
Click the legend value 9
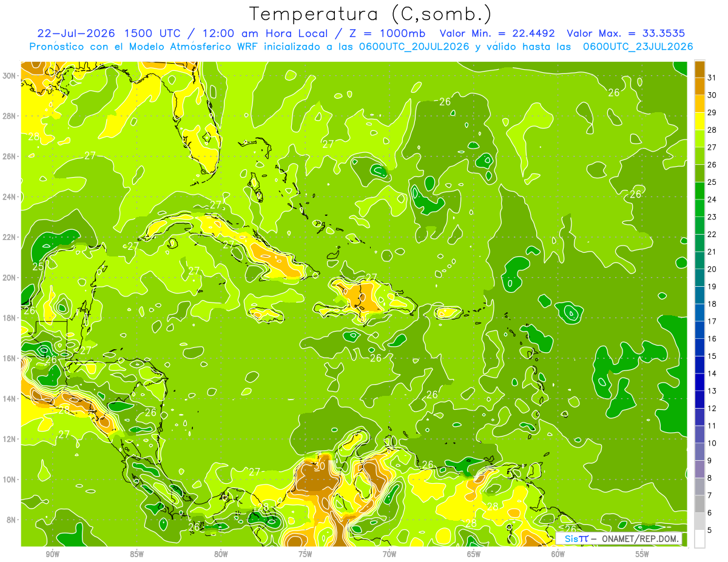coord(710,461)
